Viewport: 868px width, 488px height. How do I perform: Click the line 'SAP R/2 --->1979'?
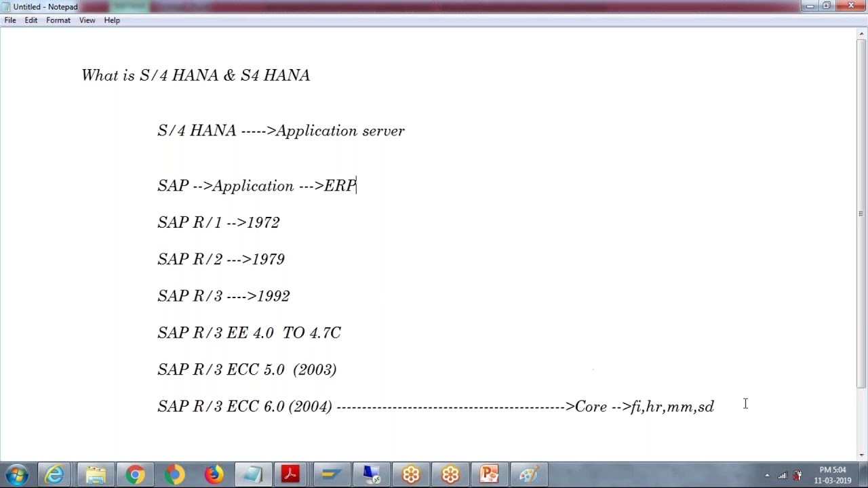(221, 259)
